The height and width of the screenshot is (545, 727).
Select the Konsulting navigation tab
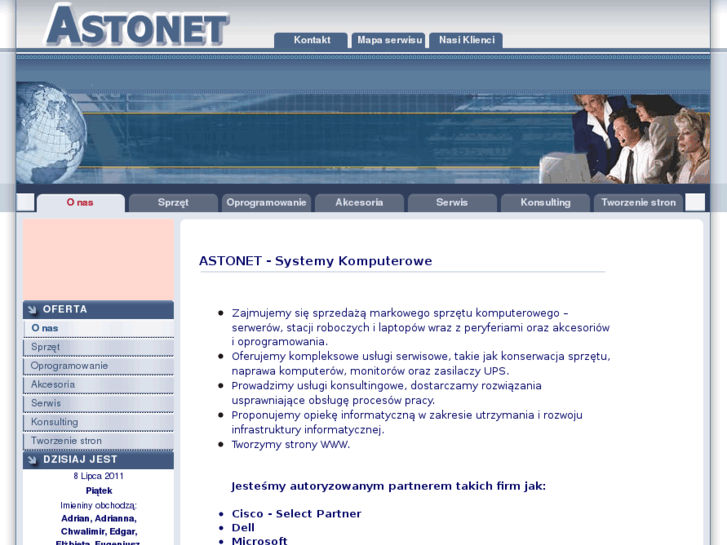[x=545, y=203]
